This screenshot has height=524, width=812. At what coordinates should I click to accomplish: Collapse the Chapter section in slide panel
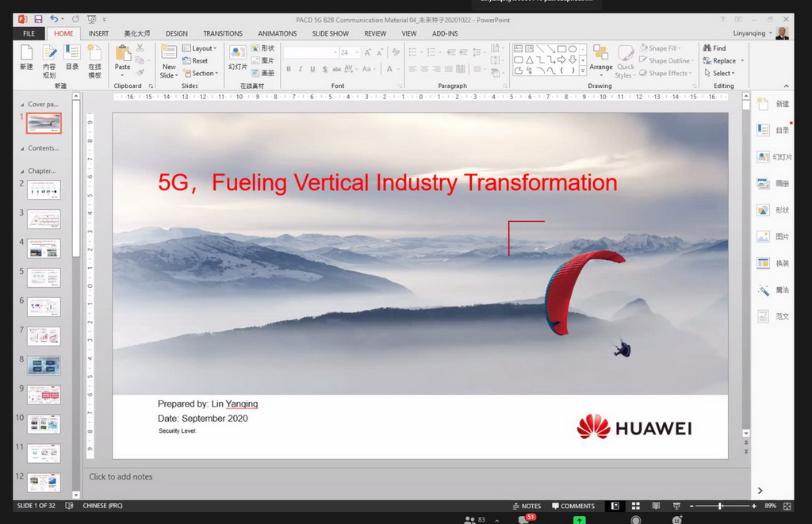coord(21,170)
